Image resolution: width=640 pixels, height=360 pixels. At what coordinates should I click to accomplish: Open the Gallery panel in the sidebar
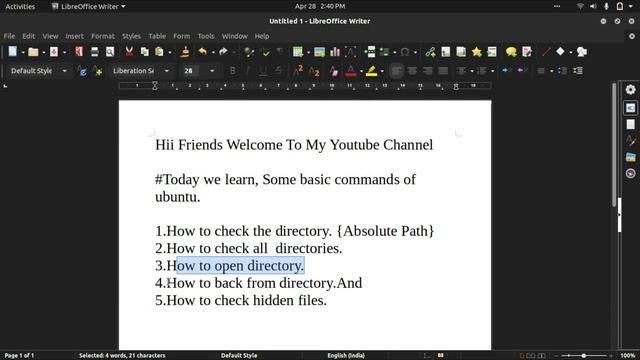click(631, 157)
